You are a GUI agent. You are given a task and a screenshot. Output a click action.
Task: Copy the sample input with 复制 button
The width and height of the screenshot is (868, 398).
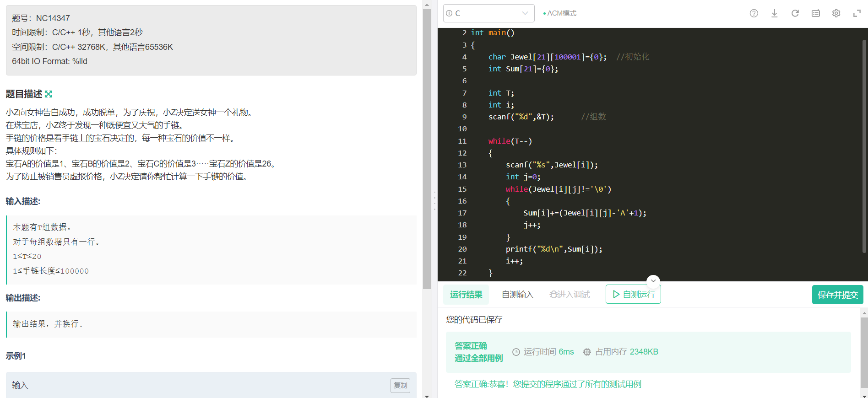(400, 385)
